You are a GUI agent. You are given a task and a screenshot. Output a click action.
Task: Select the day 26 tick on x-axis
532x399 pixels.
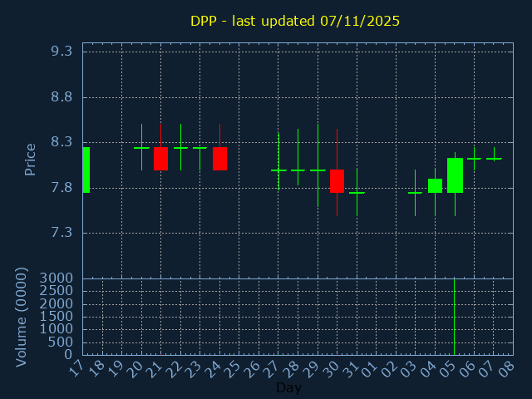click(254, 367)
